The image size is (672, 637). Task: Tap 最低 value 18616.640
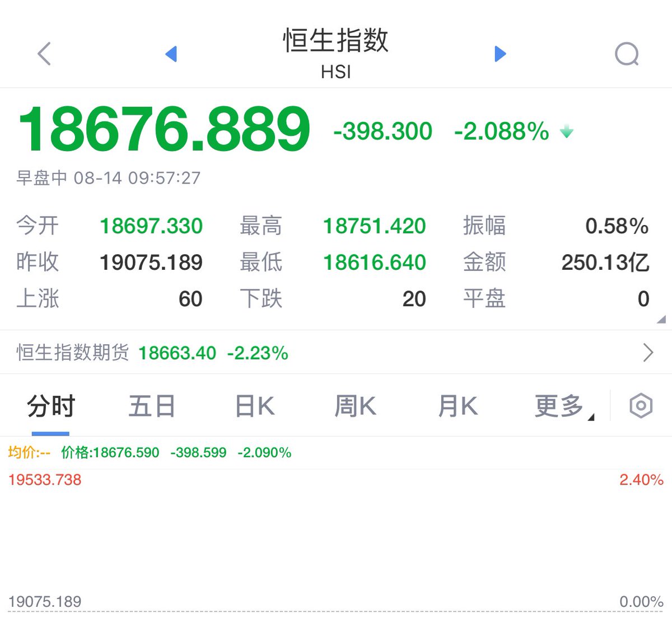click(x=375, y=263)
